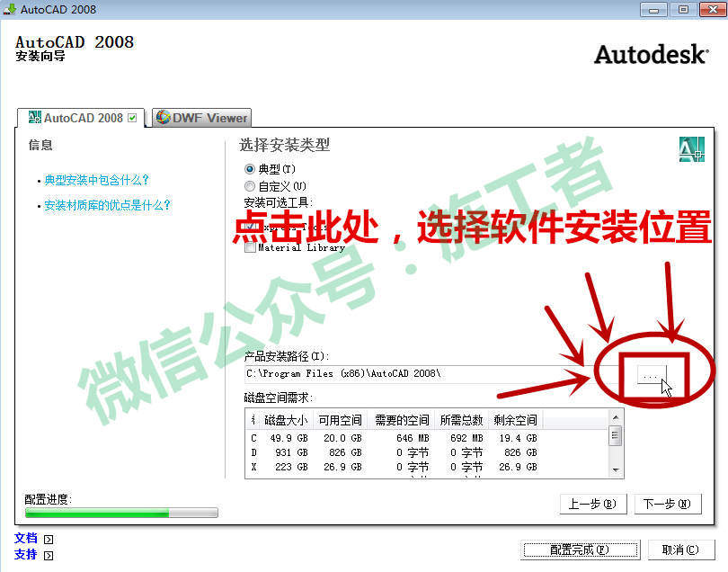The width and height of the screenshot is (728, 572).
Task: Maximize the AutoCAD 2008 installer window
Action: [683, 9]
